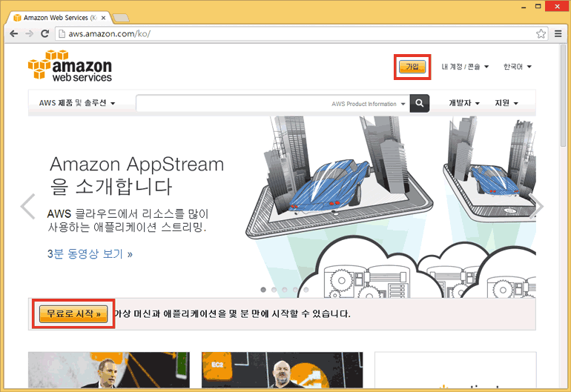Show previous slide with left arrow
571x392 pixels.
tap(28, 206)
